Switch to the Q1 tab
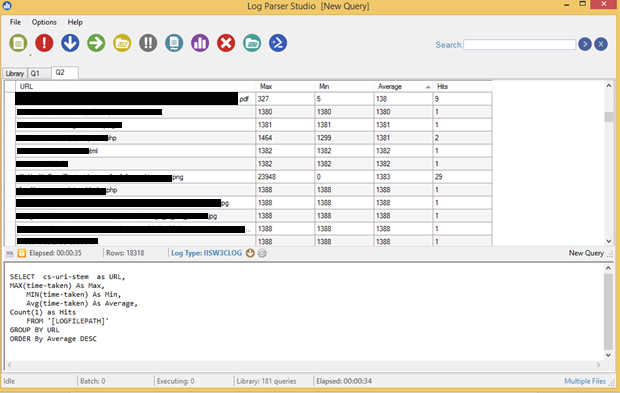Image resolution: width=620 pixels, height=393 pixels. point(35,74)
